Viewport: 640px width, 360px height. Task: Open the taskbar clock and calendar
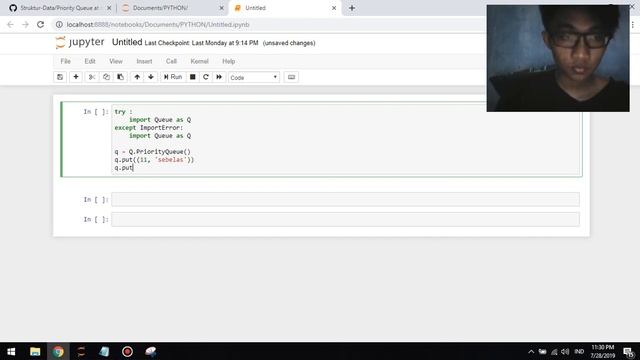pos(602,351)
